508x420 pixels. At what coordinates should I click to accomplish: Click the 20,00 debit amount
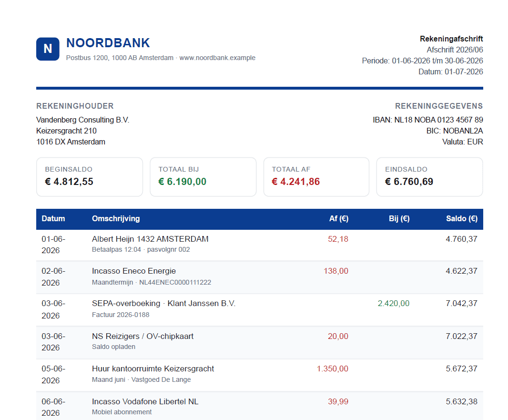(x=338, y=337)
